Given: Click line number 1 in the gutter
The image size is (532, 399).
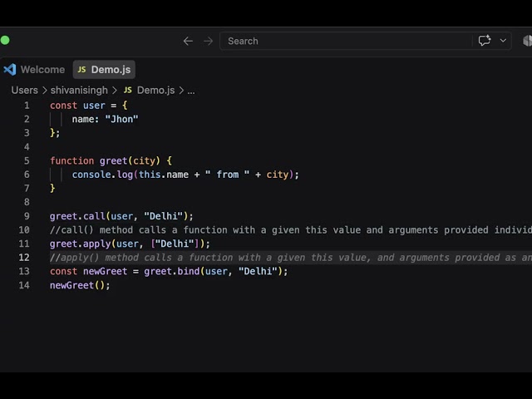Looking at the screenshot, I should (27, 106).
